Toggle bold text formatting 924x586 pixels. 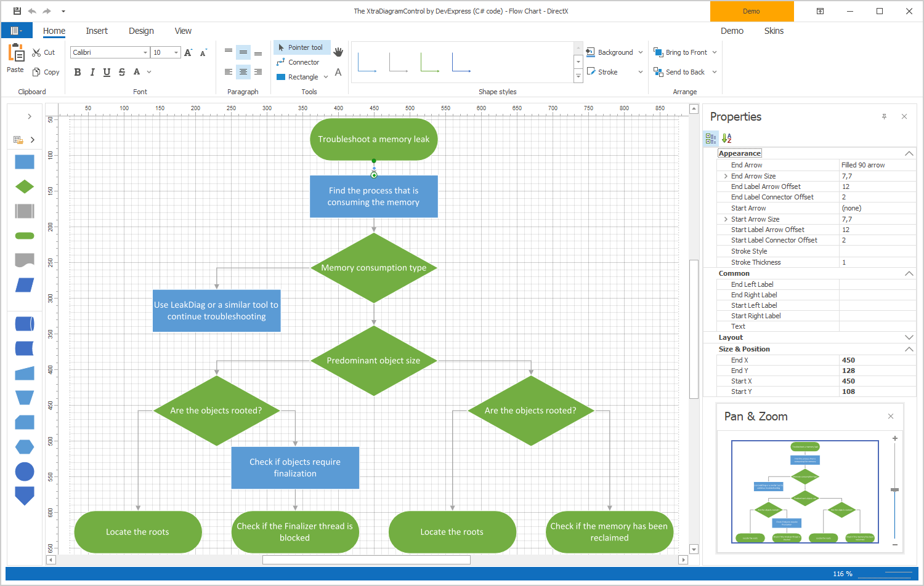(77, 72)
